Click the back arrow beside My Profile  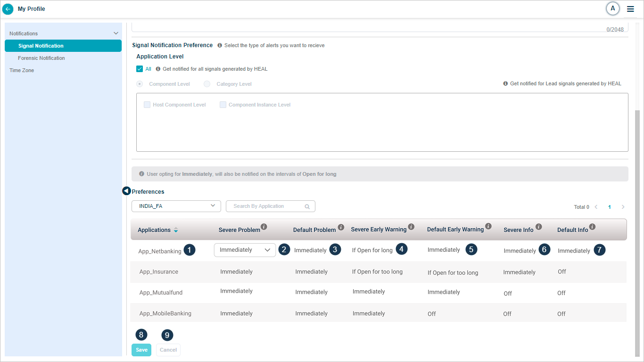[8, 9]
